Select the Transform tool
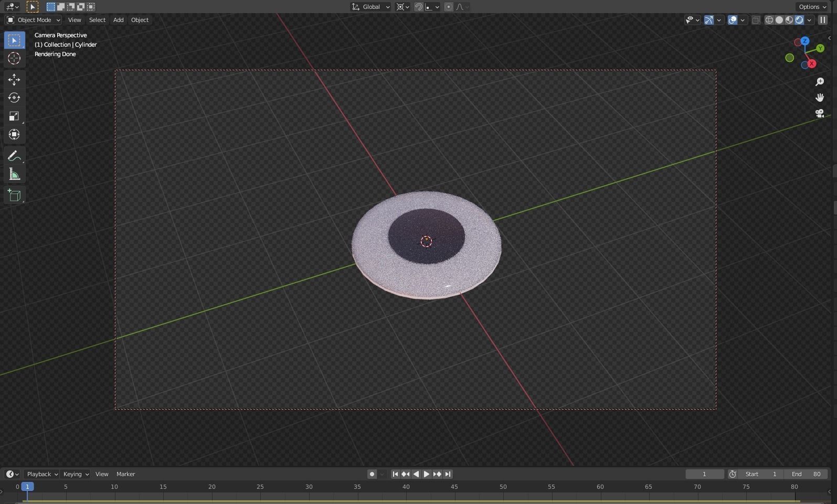This screenshot has height=504, width=837. pyautogui.click(x=14, y=134)
